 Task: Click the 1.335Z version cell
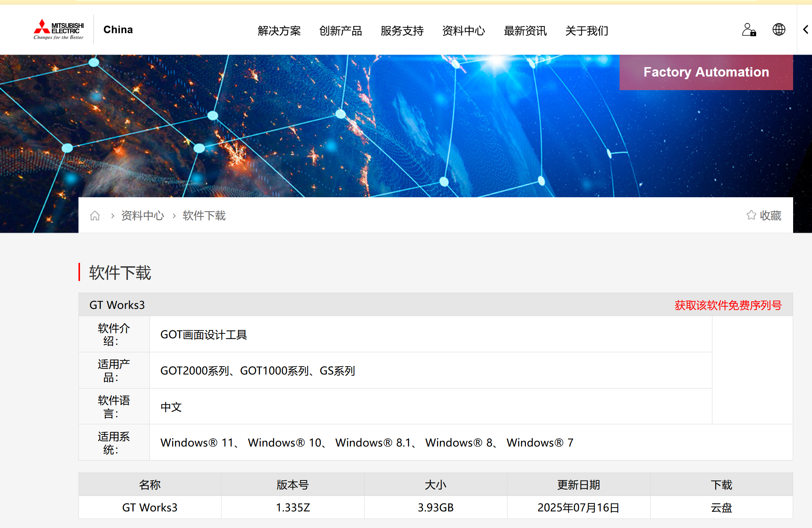point(293,508)
